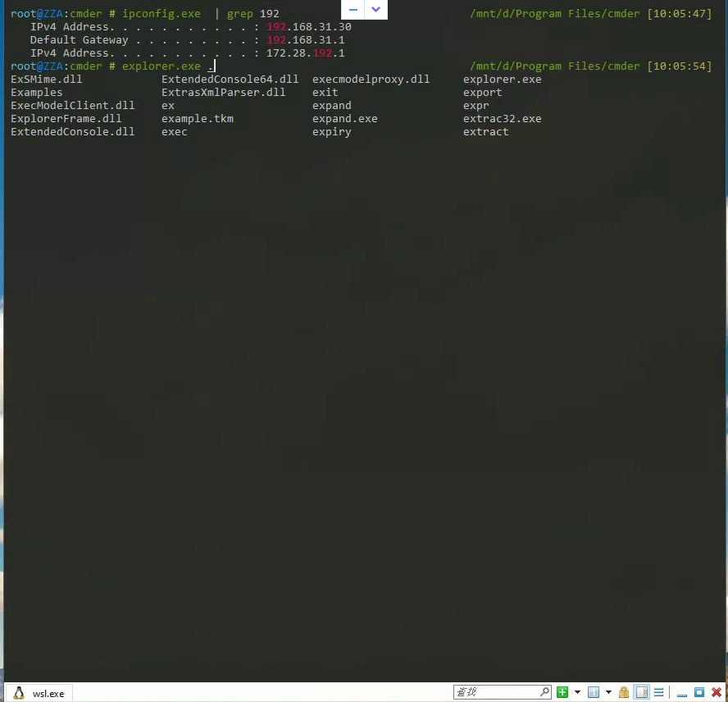Screen dimensions: 728x702
Task: Click the Linux penguin icon on tab
Action: tap(19, 693)
